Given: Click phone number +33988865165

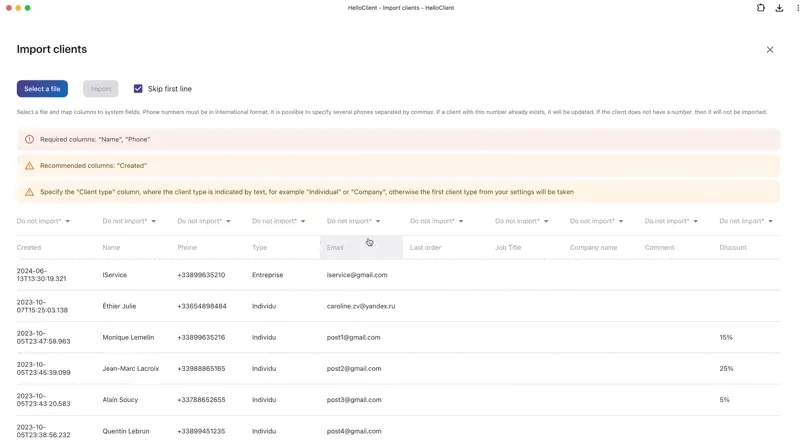Looking at the screenshot, I should click(201, 368).
